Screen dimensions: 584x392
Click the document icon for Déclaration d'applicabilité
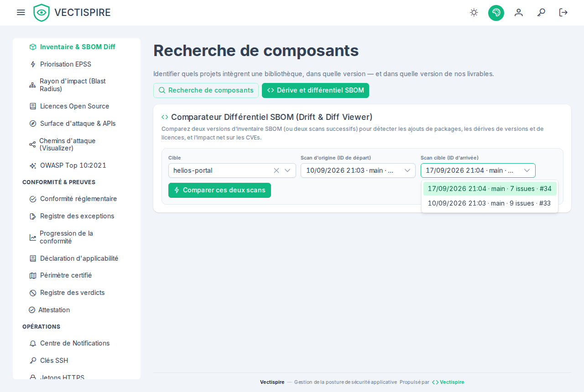(33, 258)
